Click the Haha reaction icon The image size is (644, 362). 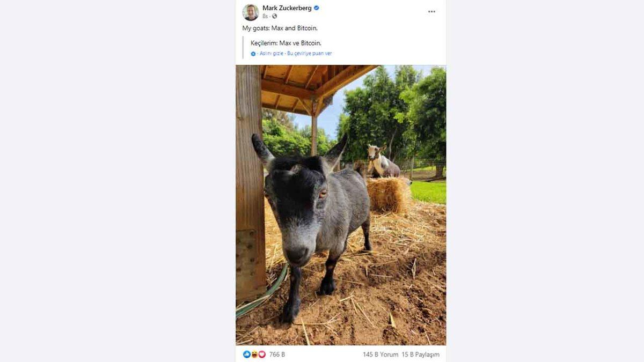click(x=254, y=354)
